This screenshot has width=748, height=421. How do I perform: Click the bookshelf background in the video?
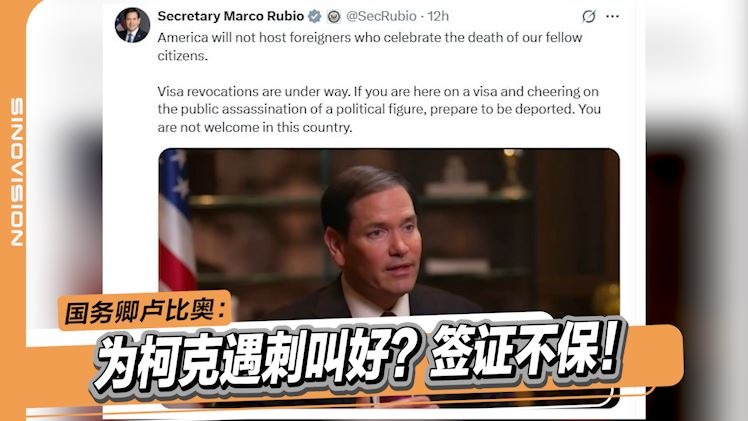(x=501, y=215)
